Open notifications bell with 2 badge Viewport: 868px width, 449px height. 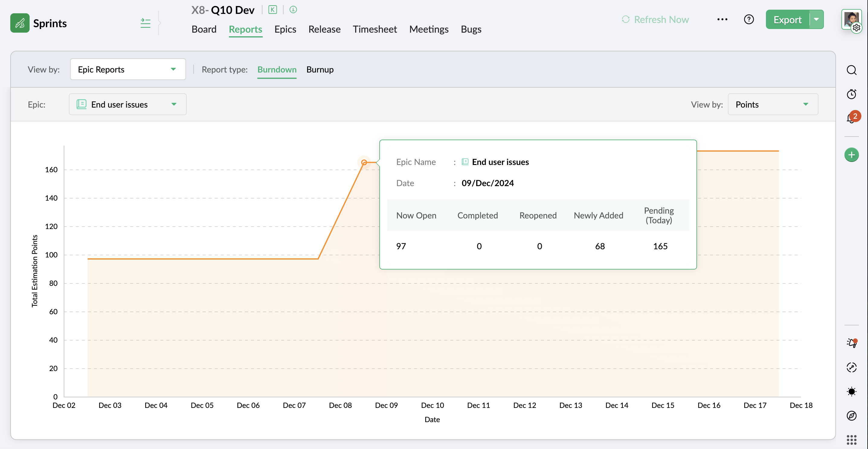[851, 118]
